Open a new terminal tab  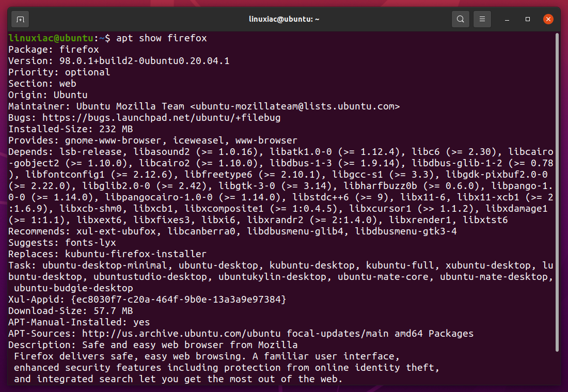(20, 19)
